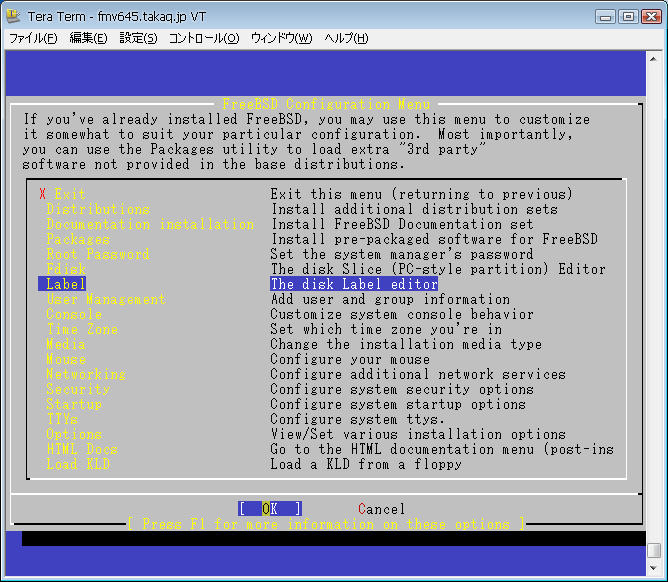Select the Media entry
Viewport: 668px width, 582px height.
coord(66,344)
